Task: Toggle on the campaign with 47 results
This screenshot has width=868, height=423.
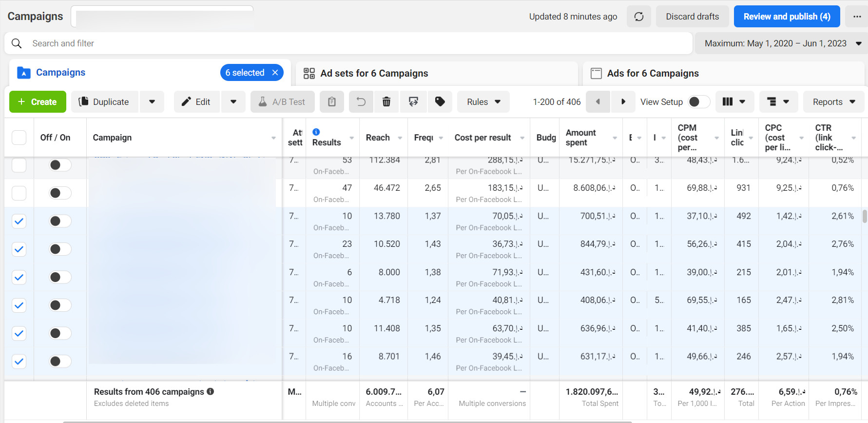Action: coord(60,193)
